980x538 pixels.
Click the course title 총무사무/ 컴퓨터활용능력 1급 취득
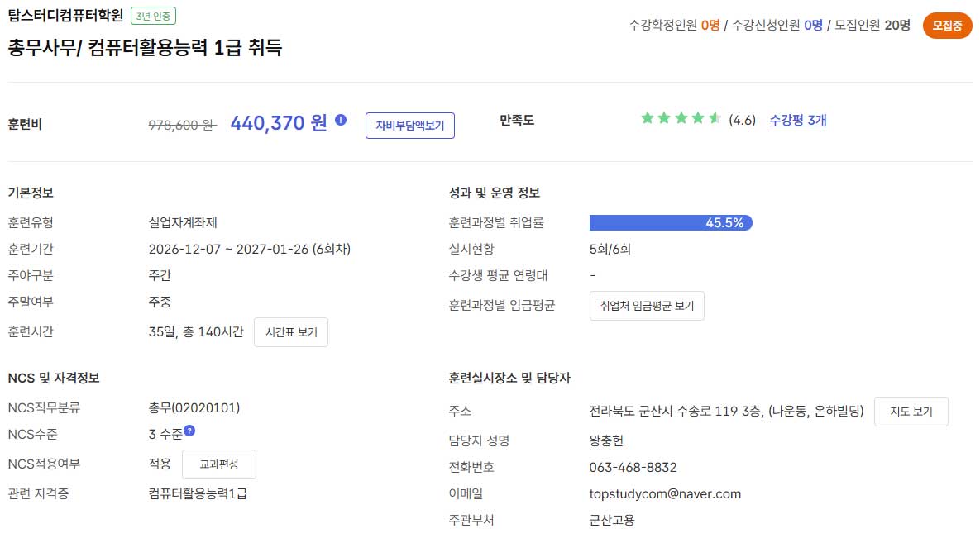point(145,47)
